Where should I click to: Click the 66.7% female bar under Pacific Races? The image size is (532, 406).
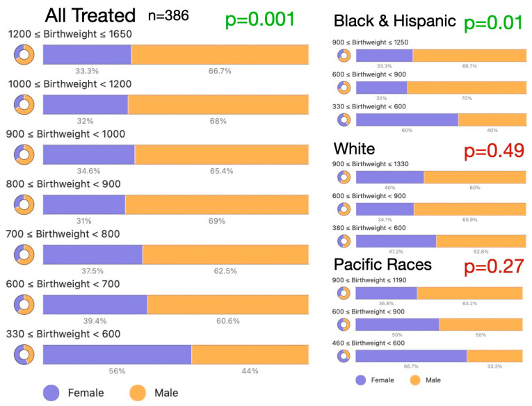411,356
